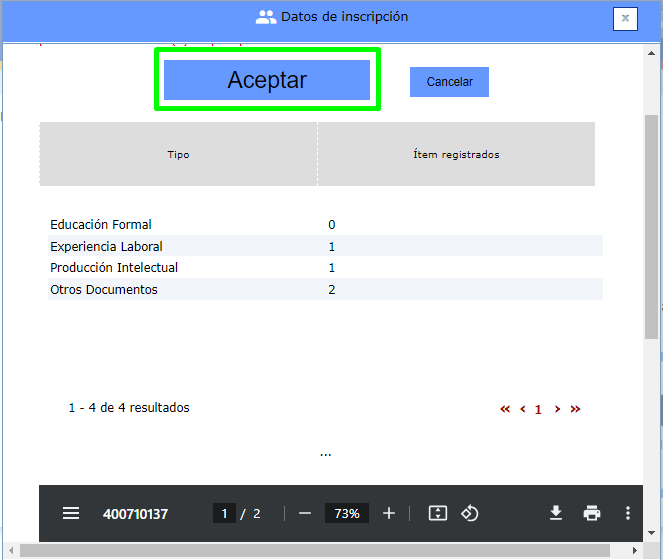Print the PDF document

592,513
